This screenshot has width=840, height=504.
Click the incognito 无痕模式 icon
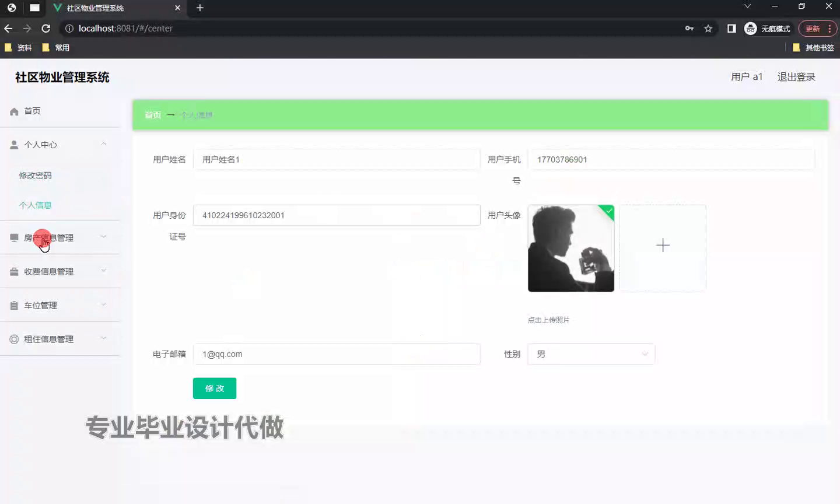(751, 28)
